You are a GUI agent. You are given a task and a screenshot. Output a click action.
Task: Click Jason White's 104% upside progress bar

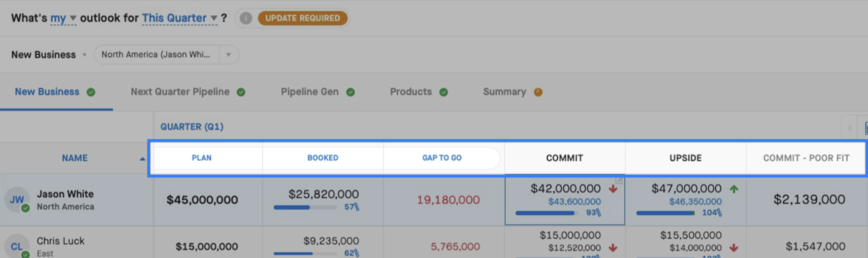click(x=666, y=213)
